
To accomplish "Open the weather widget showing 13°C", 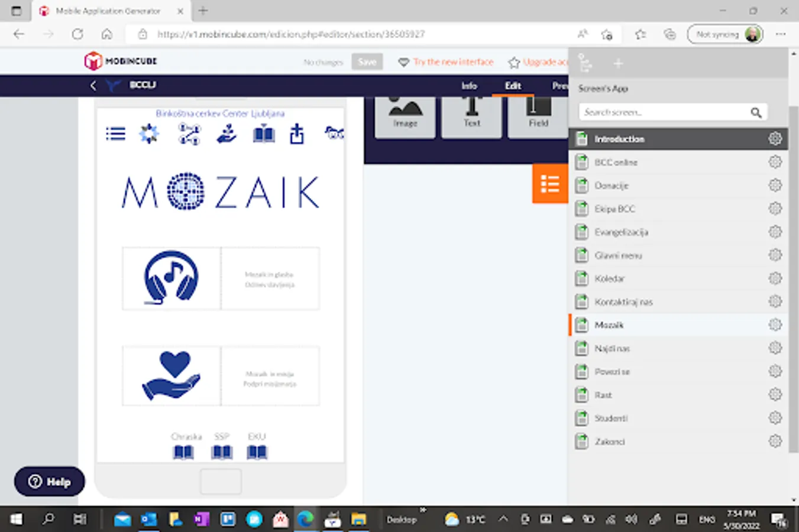I will click(465, 519).
